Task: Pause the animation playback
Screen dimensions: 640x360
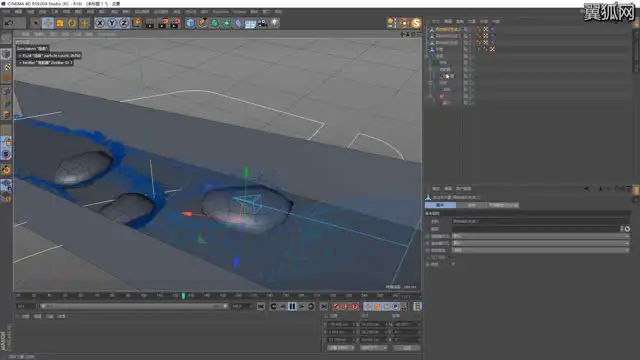Action: tap(292, 306)
